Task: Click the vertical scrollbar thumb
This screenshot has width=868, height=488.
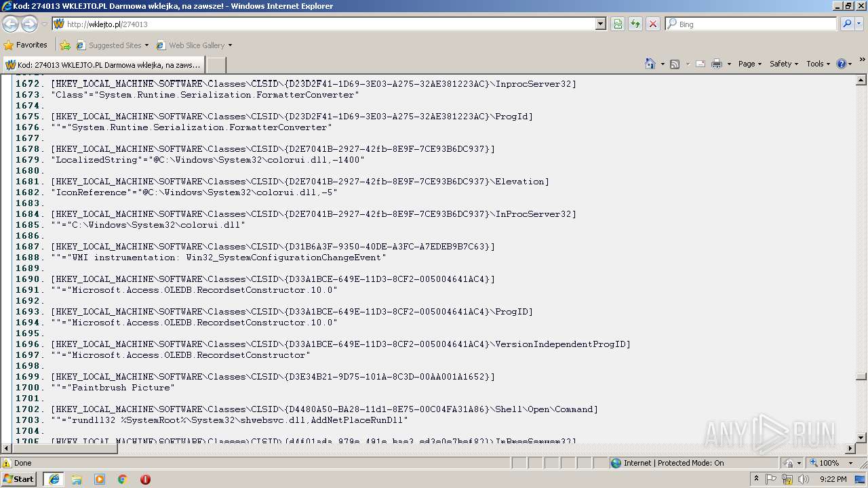Action: coord(861,377)
